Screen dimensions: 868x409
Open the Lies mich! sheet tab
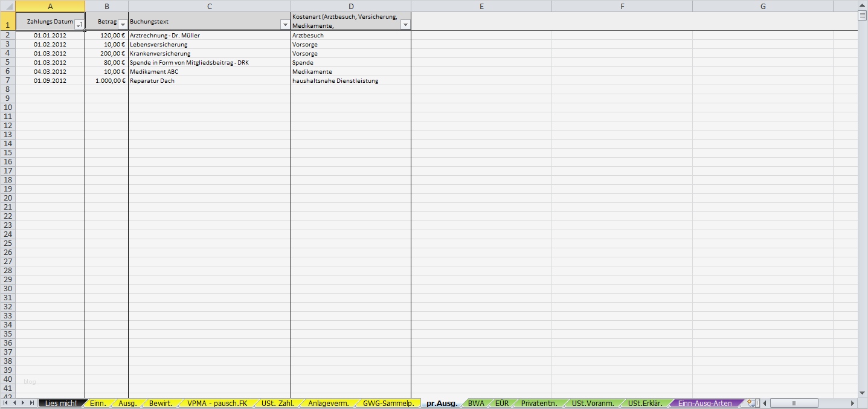click(x=60, y=402)
